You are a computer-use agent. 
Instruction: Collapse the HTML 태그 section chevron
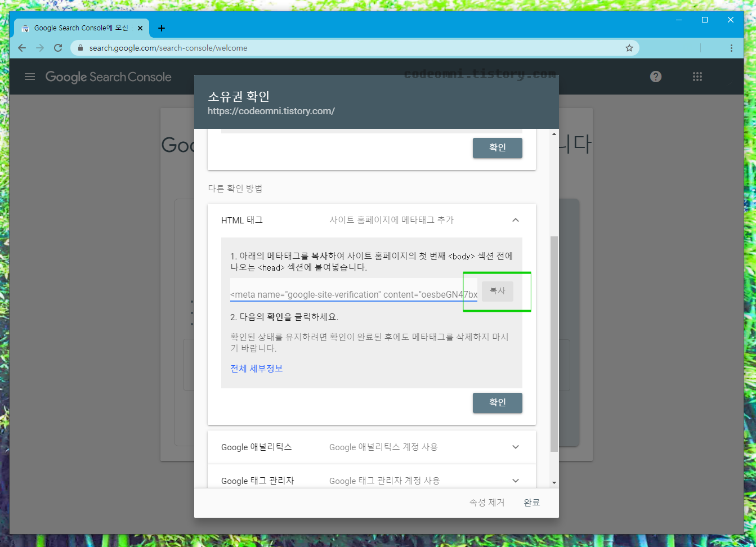coord(516,220)
